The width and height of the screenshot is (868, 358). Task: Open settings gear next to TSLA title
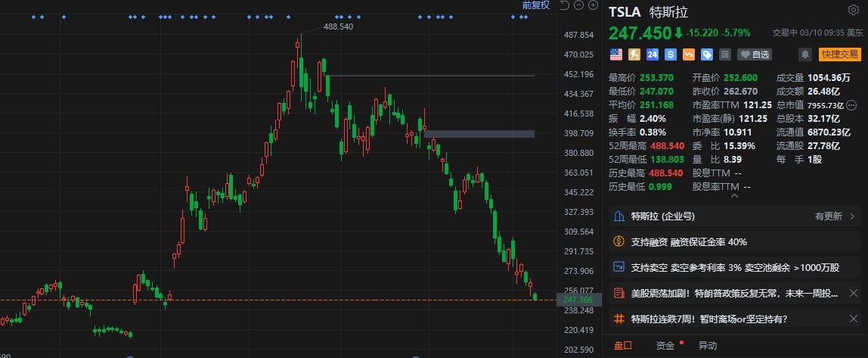pos(853,10)
